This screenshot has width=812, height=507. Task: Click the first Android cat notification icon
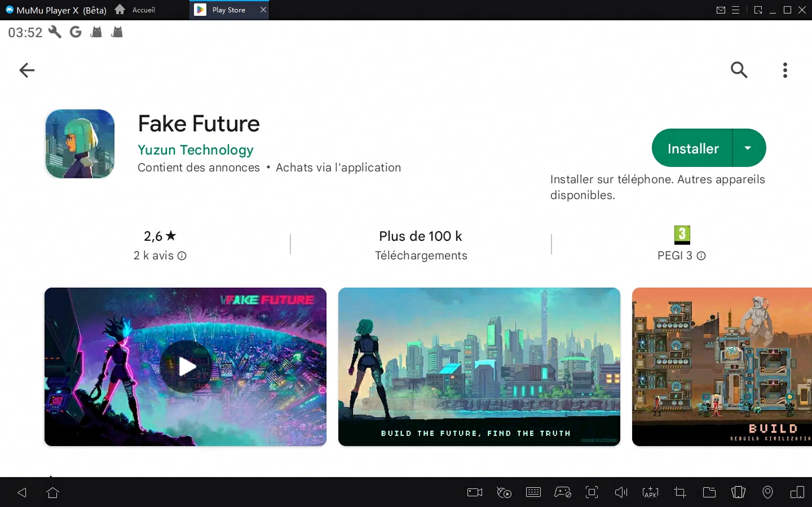tap(96, 32)
